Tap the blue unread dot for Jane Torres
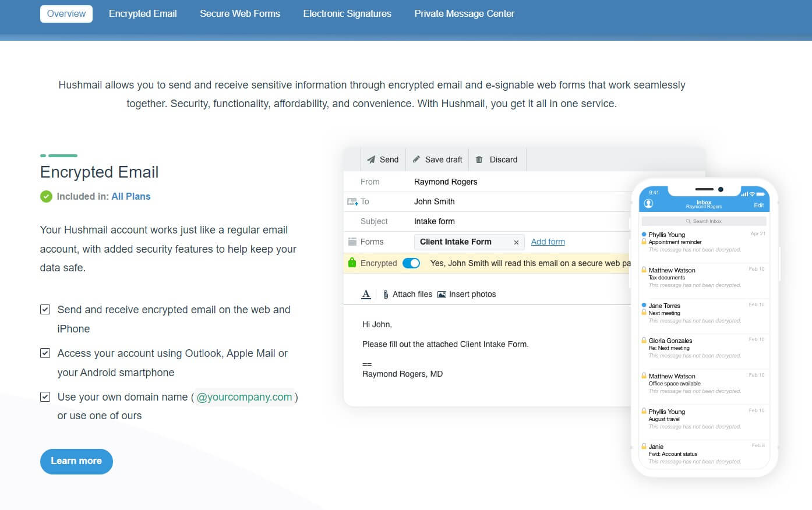 click(x=644, y=305)
